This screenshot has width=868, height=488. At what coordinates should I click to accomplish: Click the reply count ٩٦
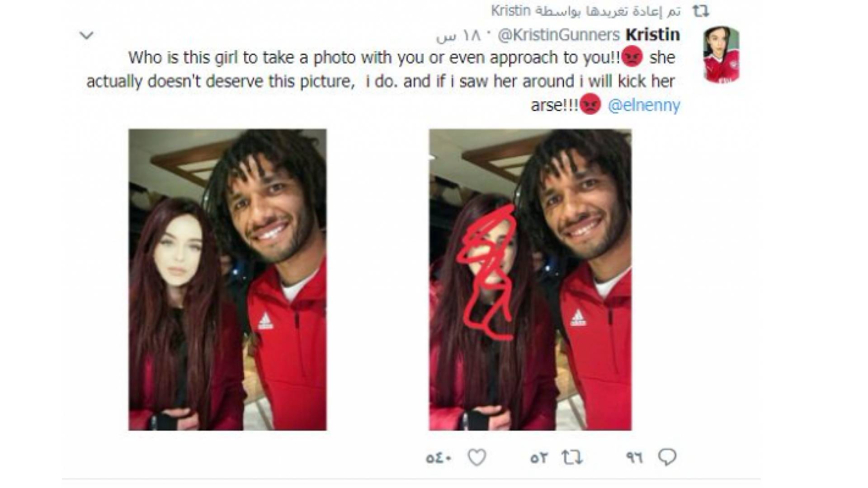pos(634,459)
